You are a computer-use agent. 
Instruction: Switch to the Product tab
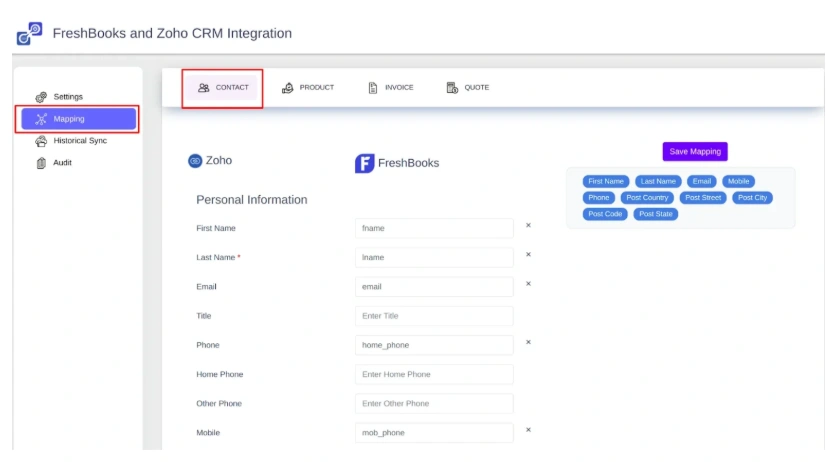(308, 87)
